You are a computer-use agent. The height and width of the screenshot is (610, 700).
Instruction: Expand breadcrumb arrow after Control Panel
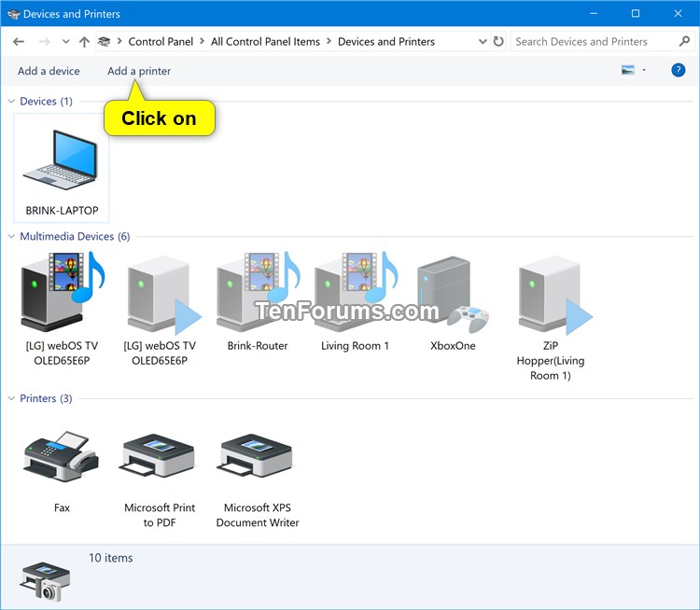(202, 41)
